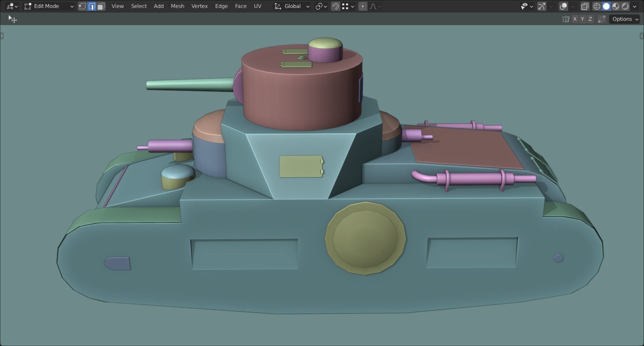Image resolution: width=644 pixels, height=346 pixels.
Task: Toggle snapping magnet icon
Action: click(335, 6)
